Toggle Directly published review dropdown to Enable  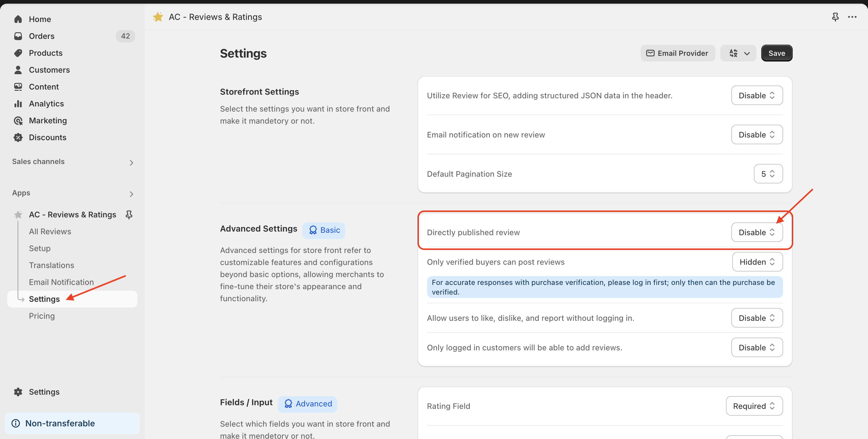point(756,232)
